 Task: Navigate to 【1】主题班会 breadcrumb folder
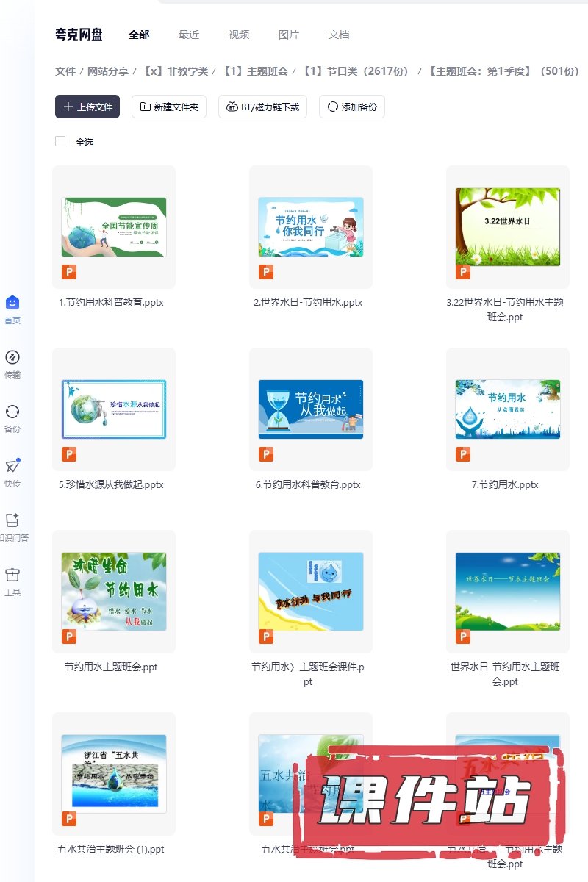[255, 71]
